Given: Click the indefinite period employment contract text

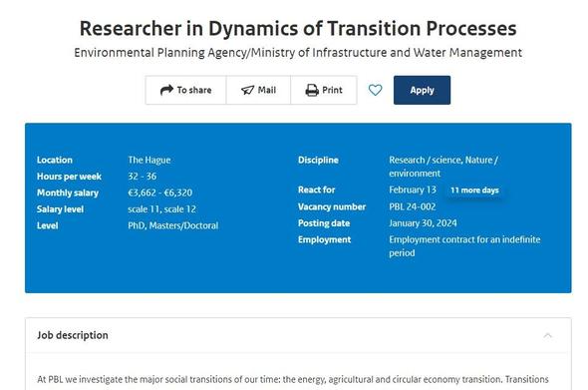Looking at the screenshot, I should coord(464,245).
